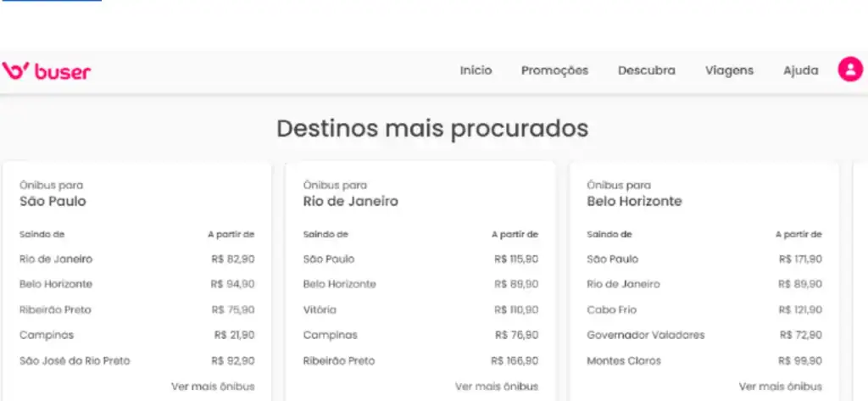Image resolution: width=868 pixels, height=401 pixels.
Task: Open Viagens in the navigation bar
Action: point(729,71)
